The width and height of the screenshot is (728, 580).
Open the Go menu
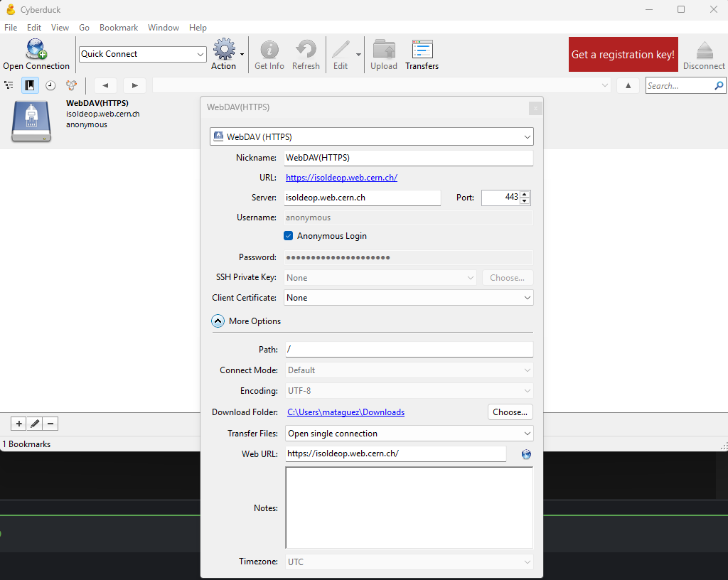84,28
